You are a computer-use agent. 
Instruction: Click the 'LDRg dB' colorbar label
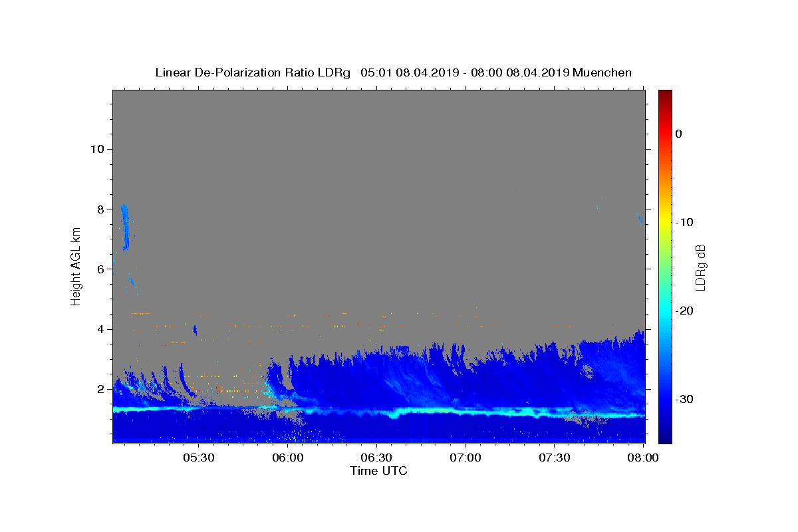(700, 267)
